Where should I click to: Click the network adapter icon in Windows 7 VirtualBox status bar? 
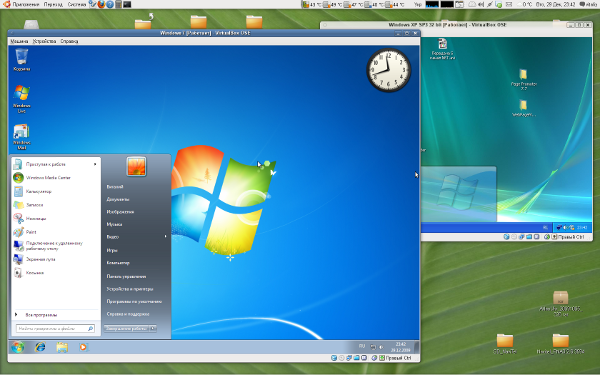(x=349, y=358)
